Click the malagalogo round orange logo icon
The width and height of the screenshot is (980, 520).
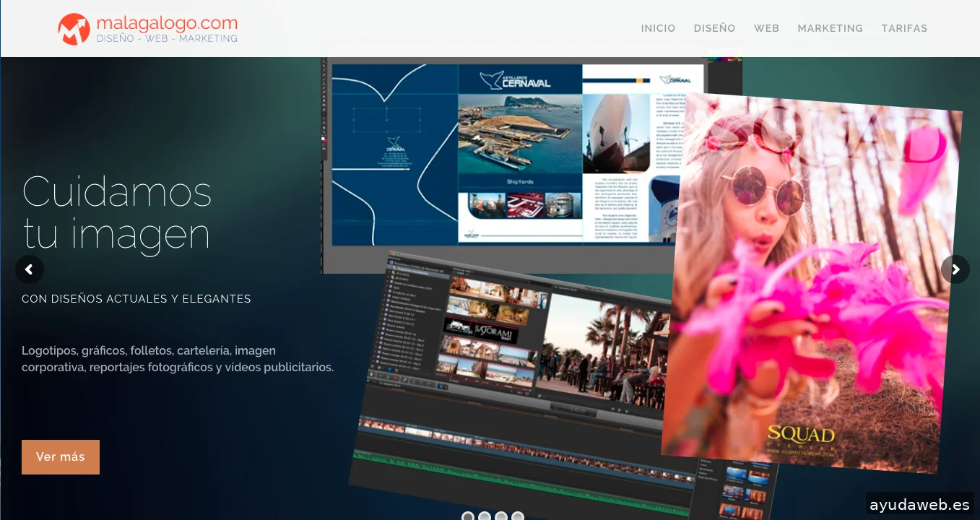coord(74,29)
